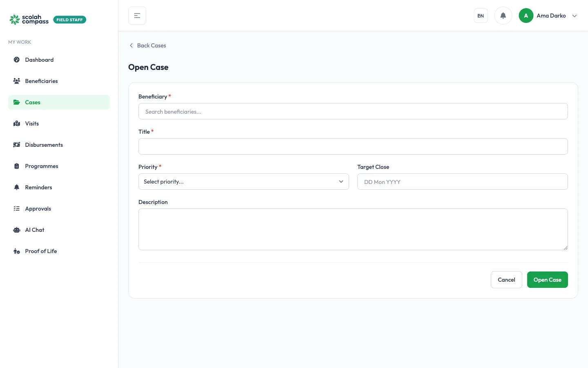588x368 pixels.
Task: Open AI Chat robot icon
Action: 17,230
